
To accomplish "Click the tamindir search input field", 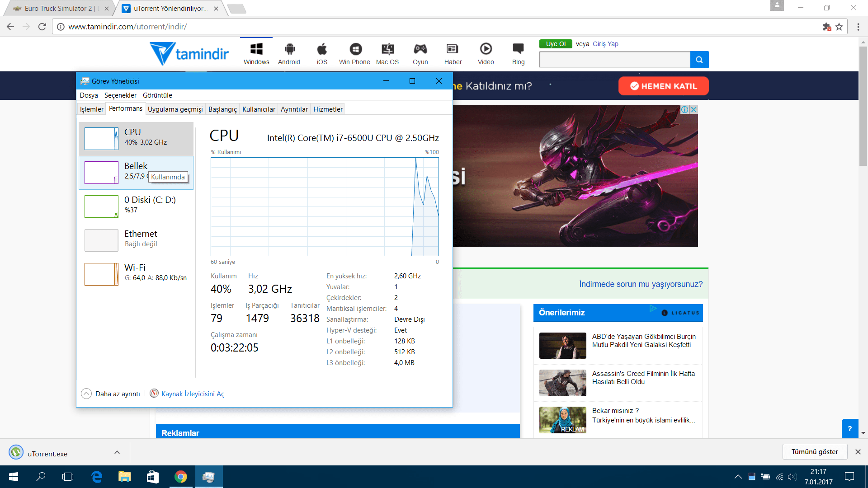I will (614, 60).
